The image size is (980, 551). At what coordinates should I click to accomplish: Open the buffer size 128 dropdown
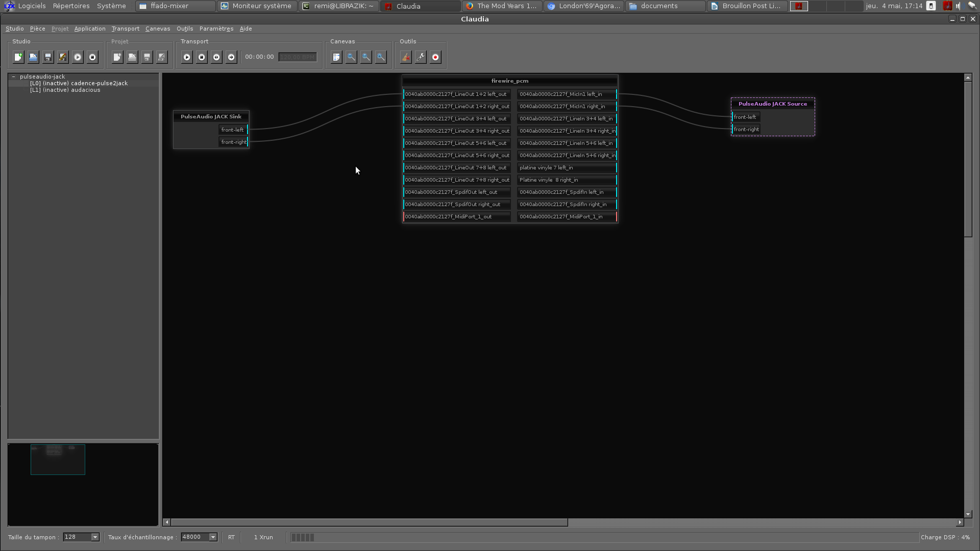[x=95, y=537]
